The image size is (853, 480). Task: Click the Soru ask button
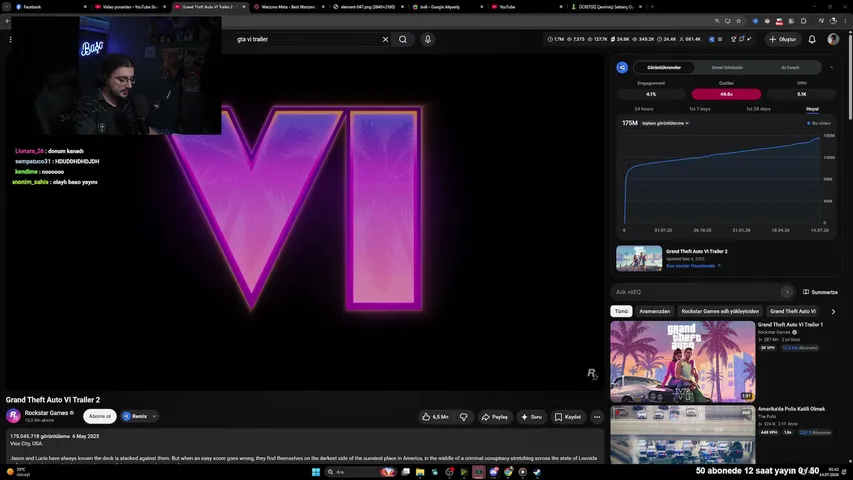pos(531,417)
